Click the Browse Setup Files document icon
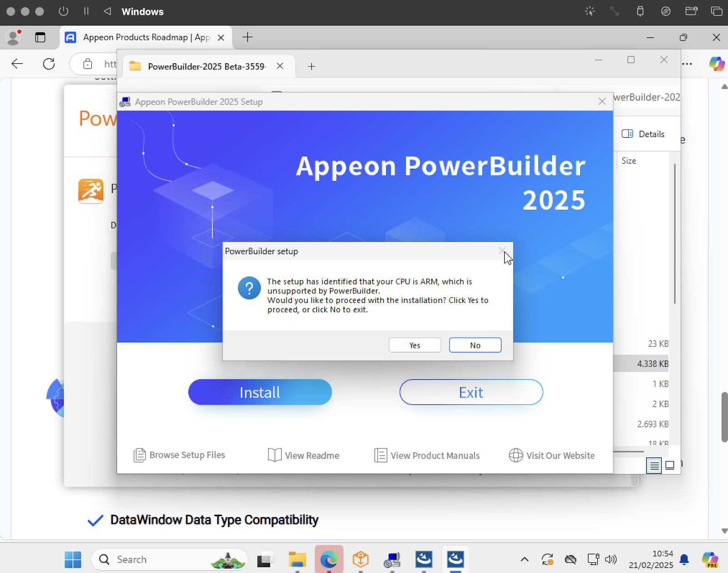Screen dimensions: 728x573 pos(140,455)
